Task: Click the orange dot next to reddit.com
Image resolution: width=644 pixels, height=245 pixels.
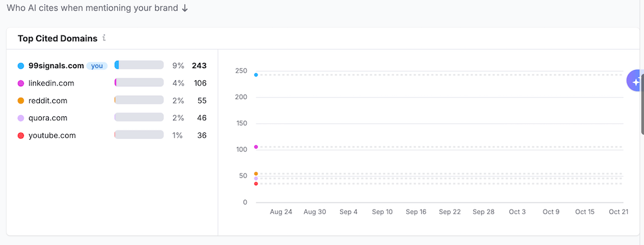Action: 21,100
